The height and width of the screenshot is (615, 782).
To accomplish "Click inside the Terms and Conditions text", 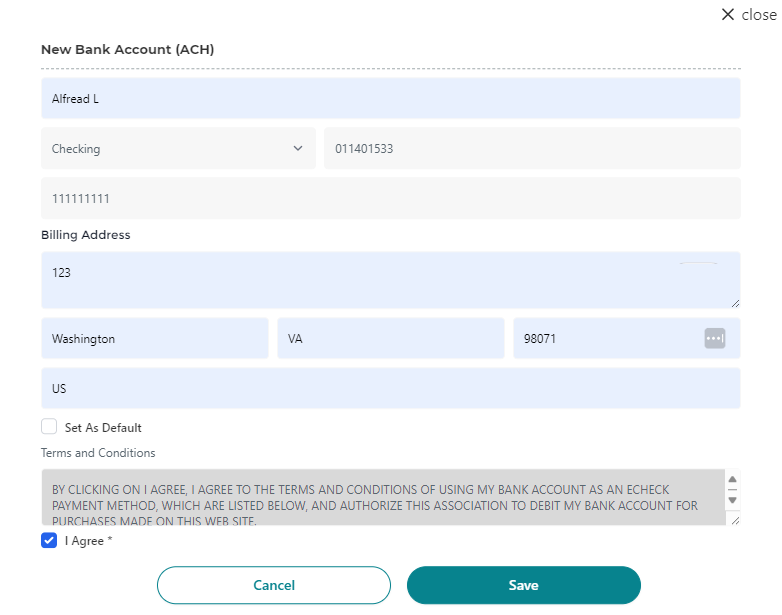I will tap(380, 498).
